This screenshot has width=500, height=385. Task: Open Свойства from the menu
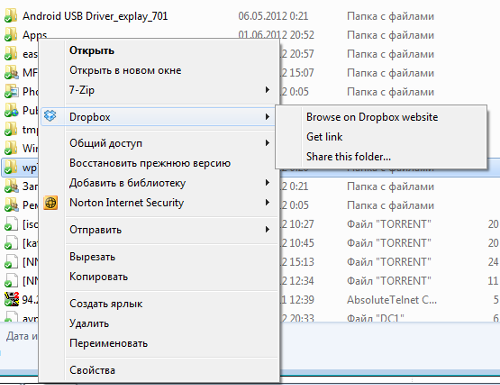(92, 370)
